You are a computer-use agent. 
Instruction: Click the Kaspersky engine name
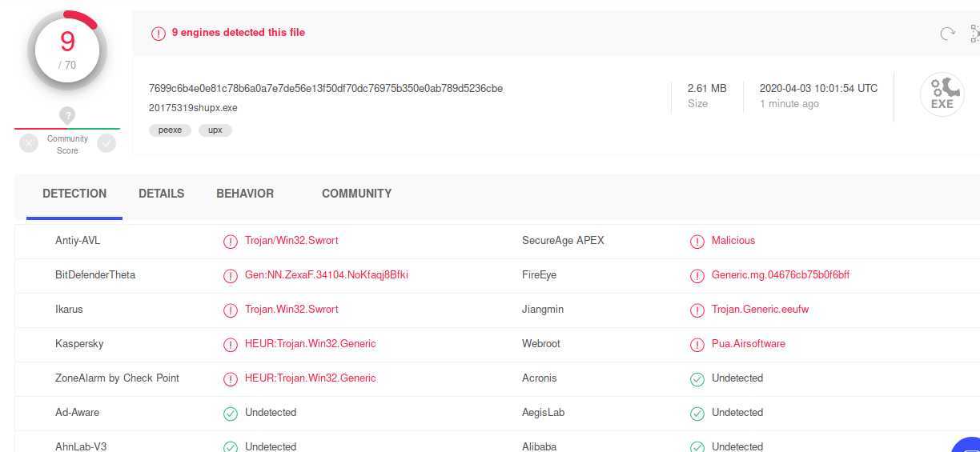tap(79, 343)
